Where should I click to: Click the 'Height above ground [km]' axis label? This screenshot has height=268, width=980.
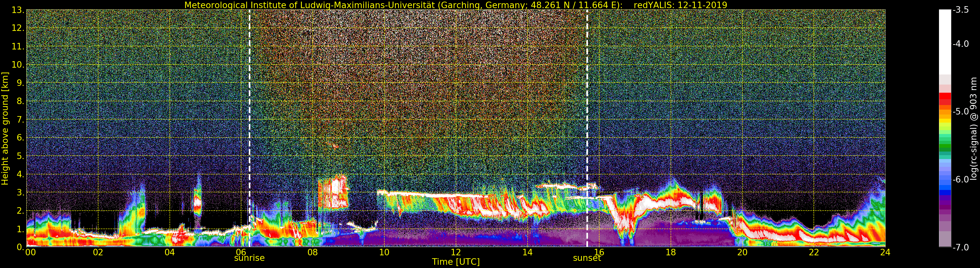pyautogui.click(x=5, y=128)
